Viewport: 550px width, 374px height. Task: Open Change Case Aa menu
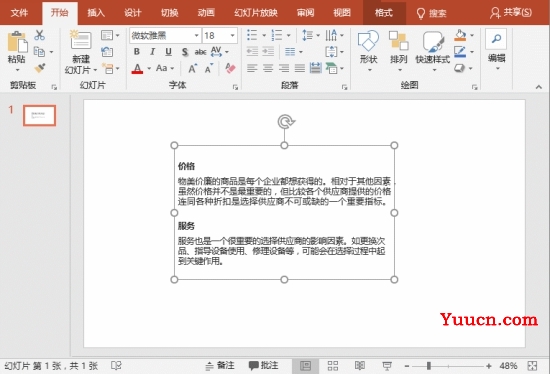[165, 68]
